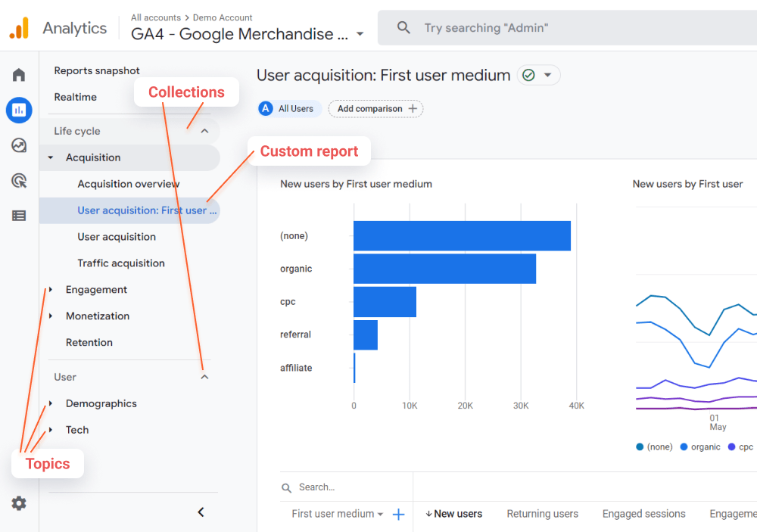Toggle (none) legend dot in line chart
The height and width of the screenshot is (532, 757).
640,447
